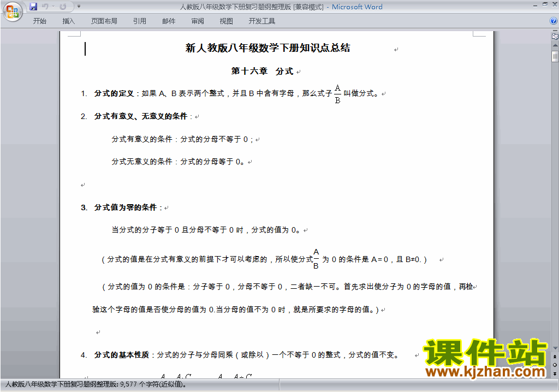The height and width of the screenshot is (392, 559).
Task: Click the status bar character count text
Action: coord(96,384)
